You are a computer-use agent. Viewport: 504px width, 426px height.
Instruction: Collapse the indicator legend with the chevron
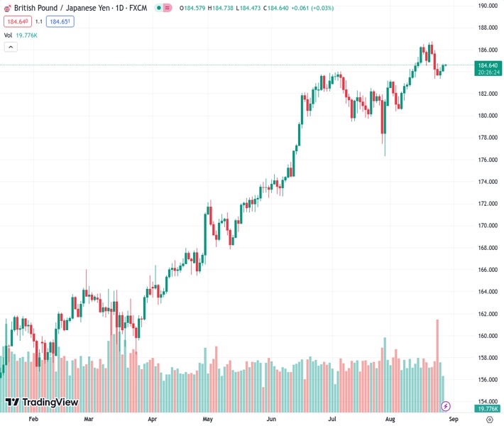coord(11,47)
